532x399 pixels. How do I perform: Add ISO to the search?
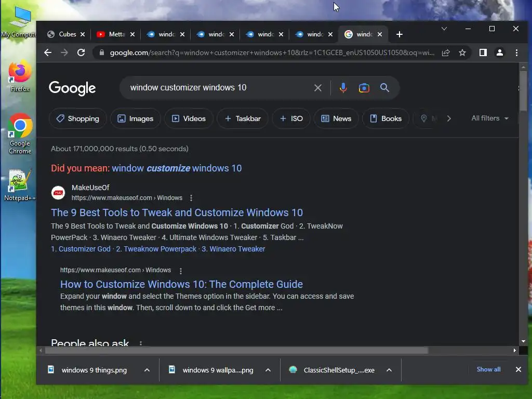291,118
